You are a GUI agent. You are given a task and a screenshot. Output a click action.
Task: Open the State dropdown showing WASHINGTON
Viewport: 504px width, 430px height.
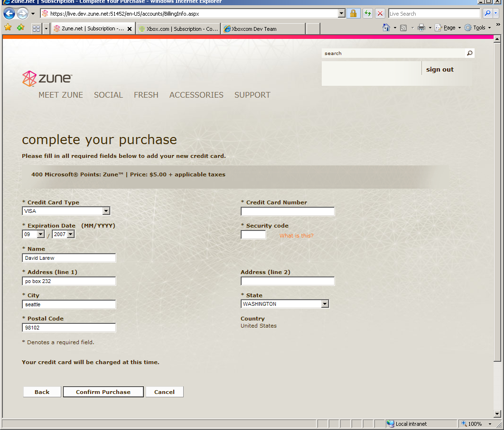(285, 304)
